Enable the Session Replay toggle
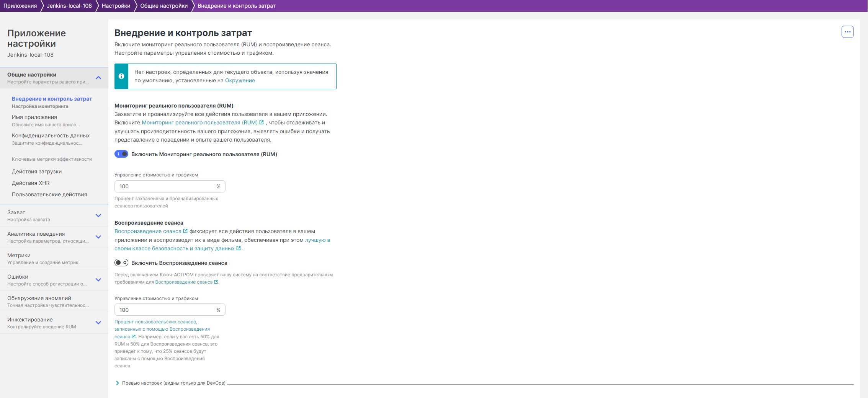This screenshot has width=868, height=398. (121, 263)
